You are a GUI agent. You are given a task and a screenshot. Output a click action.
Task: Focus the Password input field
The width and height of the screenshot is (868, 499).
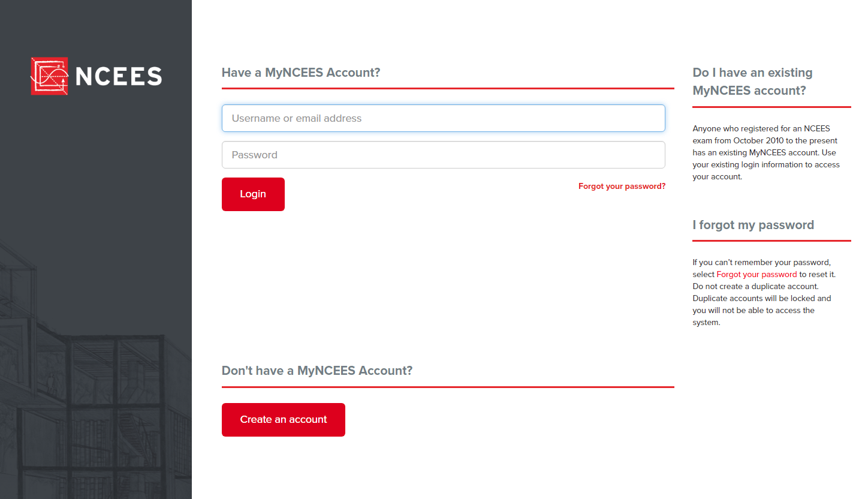pyautogui.click(x=444, y=155)
